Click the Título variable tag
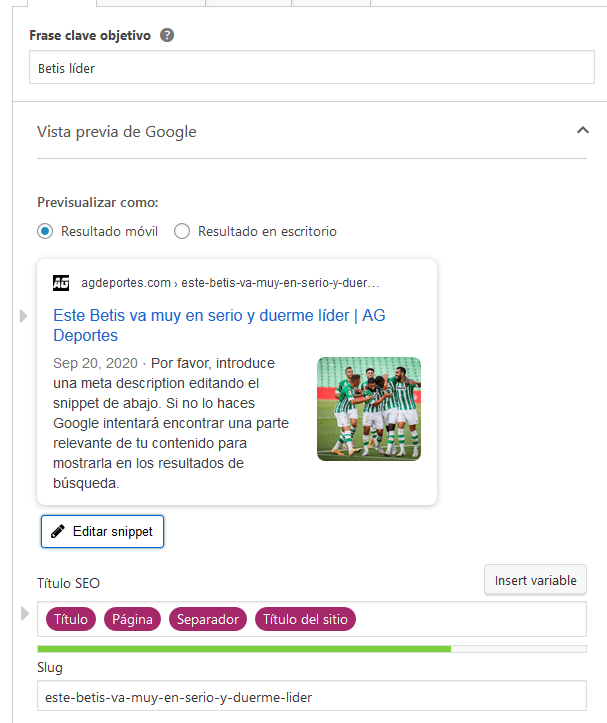The image size is (607, 723). click(x=71, y=619)
